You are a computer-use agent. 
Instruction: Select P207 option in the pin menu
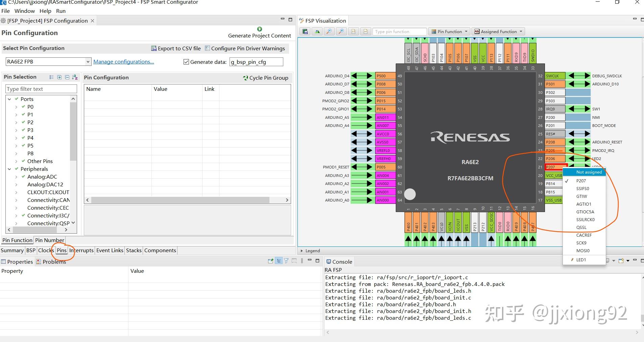[x=581, y=181]
